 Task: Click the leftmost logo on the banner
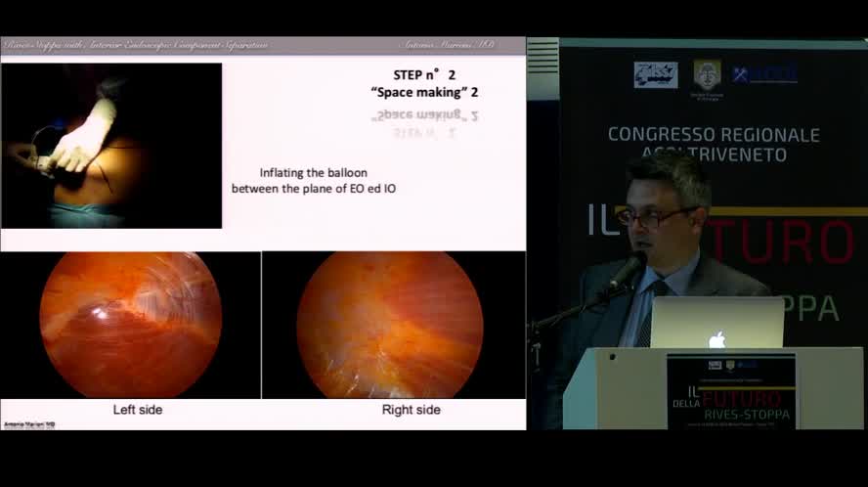coord(655,74)
